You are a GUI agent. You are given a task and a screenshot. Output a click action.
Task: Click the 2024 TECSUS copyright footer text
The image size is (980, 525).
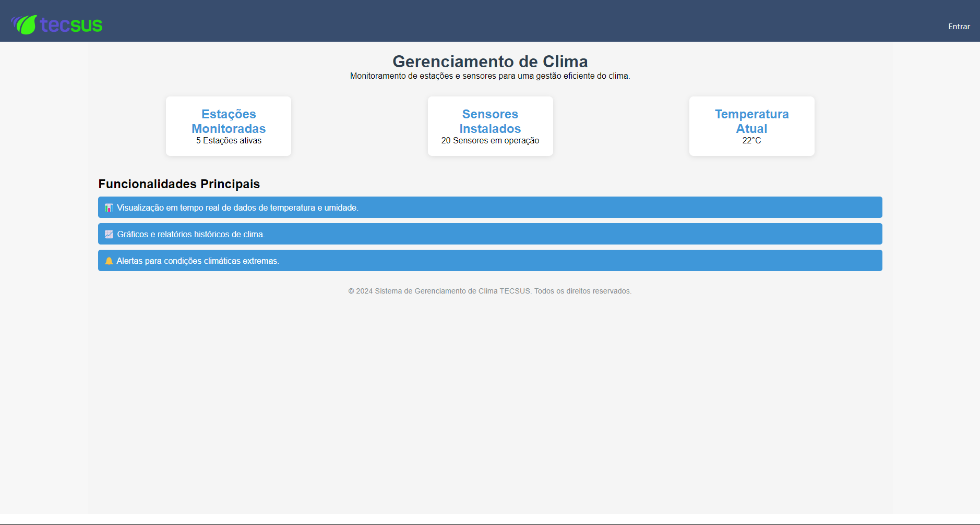[x=490, y=291]
